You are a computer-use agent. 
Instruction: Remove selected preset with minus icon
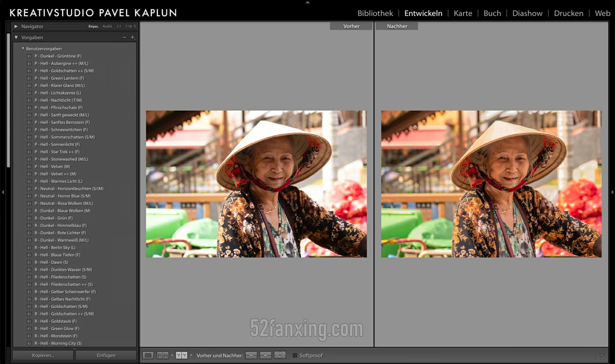click(124, 37)
